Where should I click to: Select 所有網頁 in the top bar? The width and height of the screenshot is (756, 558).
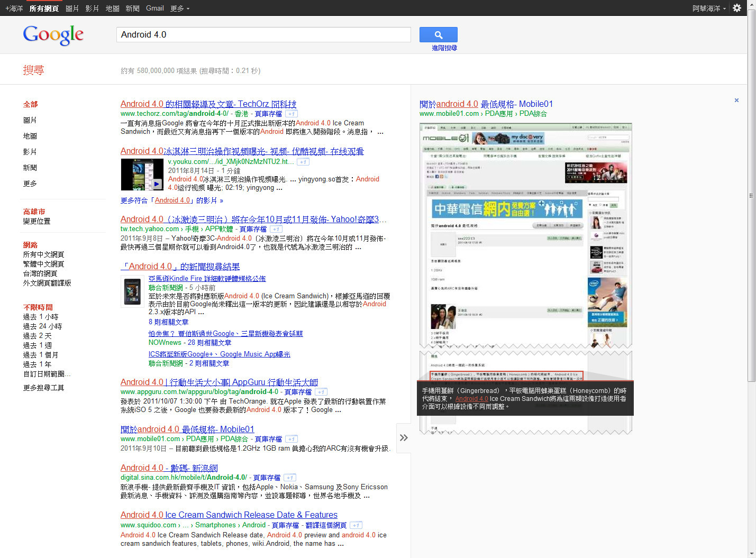coord(44,8)
